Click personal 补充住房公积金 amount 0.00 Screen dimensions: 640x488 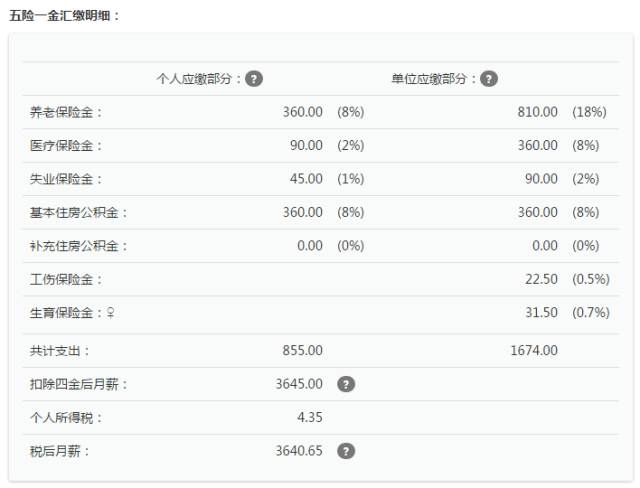(310, 246)
